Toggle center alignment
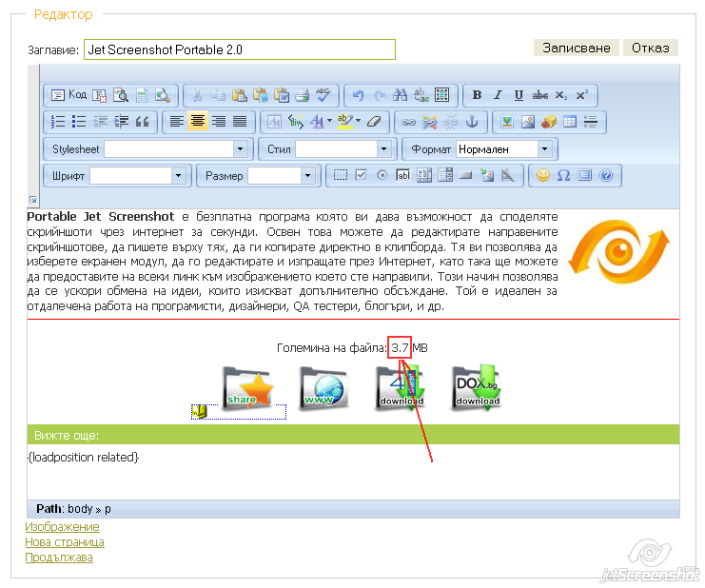This screenshot has width=705, height=588. click(198, 121)
